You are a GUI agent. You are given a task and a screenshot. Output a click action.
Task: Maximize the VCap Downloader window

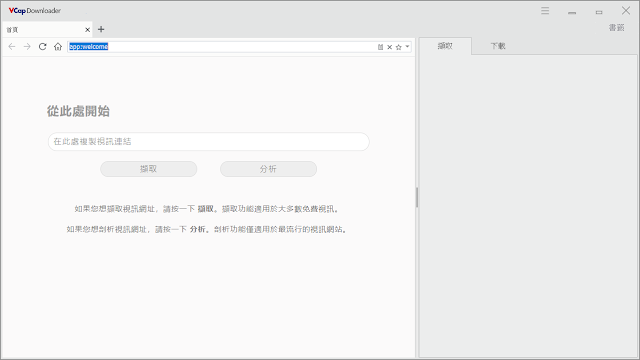[x=599, y=12]
